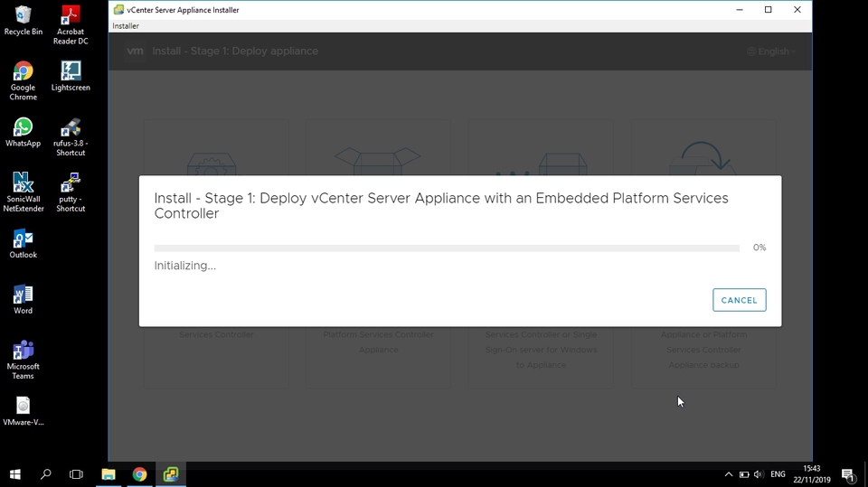868x487 pixels.
Task: Open Task View from taskbar
Action: 76,474
